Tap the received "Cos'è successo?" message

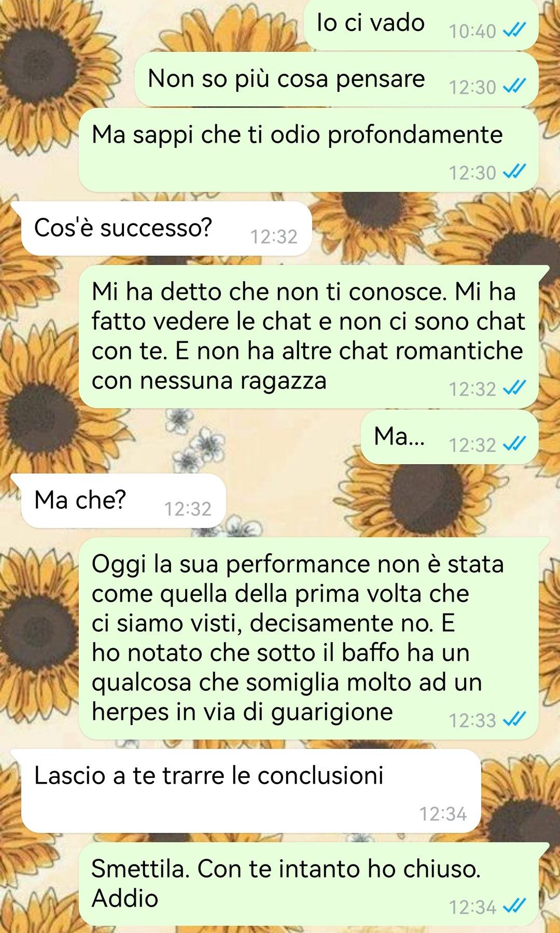click(166, 228)
